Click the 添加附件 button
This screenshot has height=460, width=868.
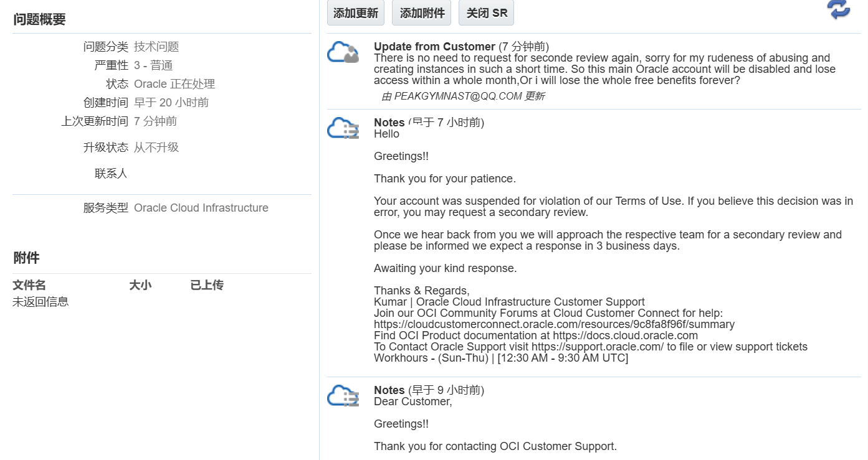point(422,13)
